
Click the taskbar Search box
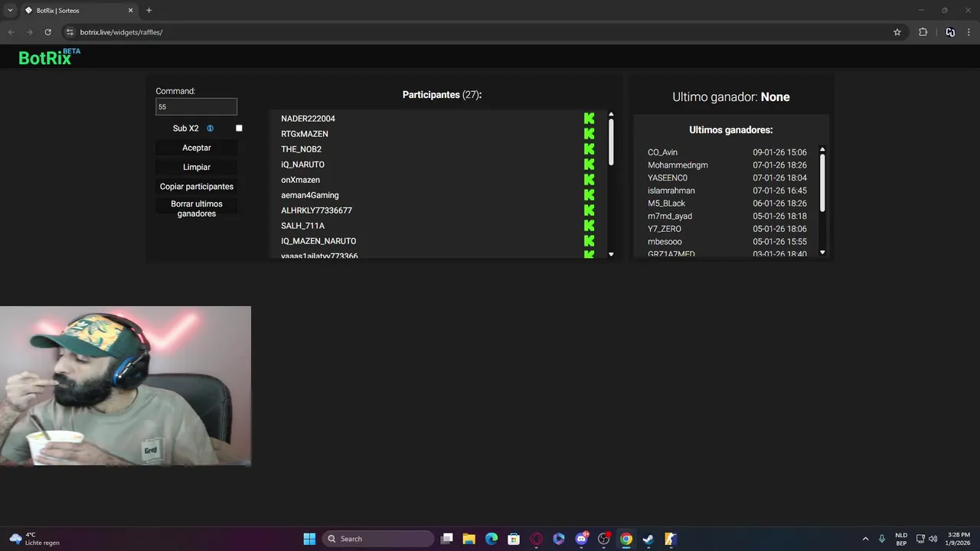[378, 539]
